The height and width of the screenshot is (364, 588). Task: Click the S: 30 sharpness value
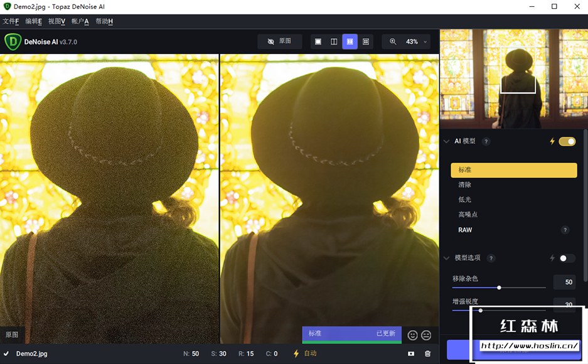click(218, 353)
